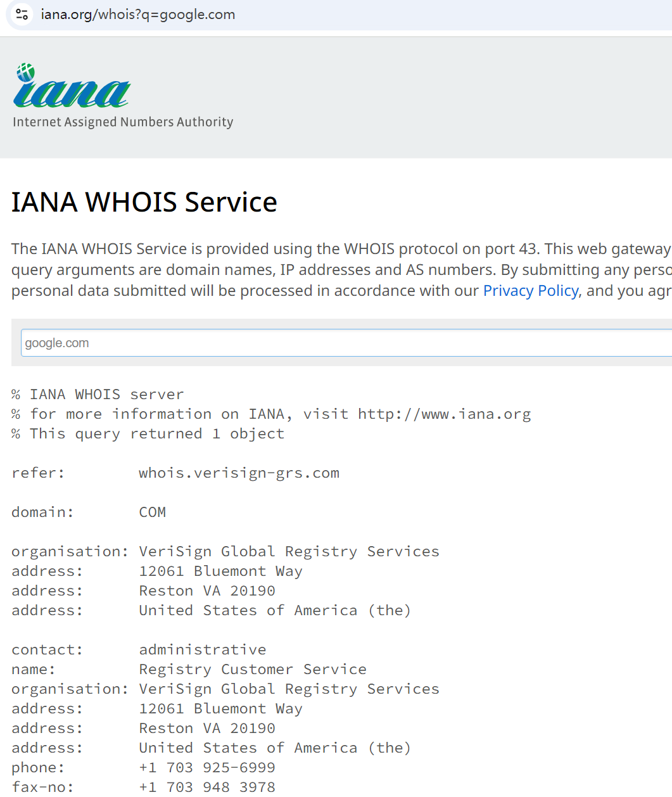The height and width of the screenshot is (797, 672).
Task: Click the "% IANA WHOIS server" line
Action: 98,394
